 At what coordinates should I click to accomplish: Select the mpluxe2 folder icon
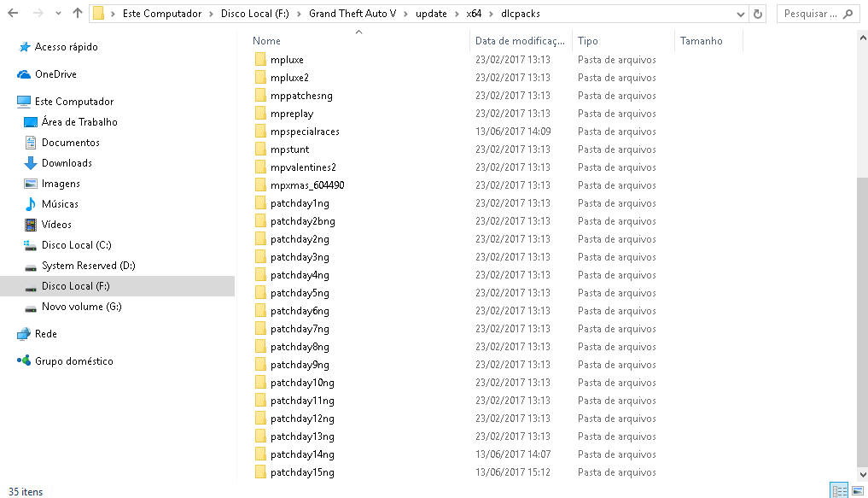tap(260, 78)
